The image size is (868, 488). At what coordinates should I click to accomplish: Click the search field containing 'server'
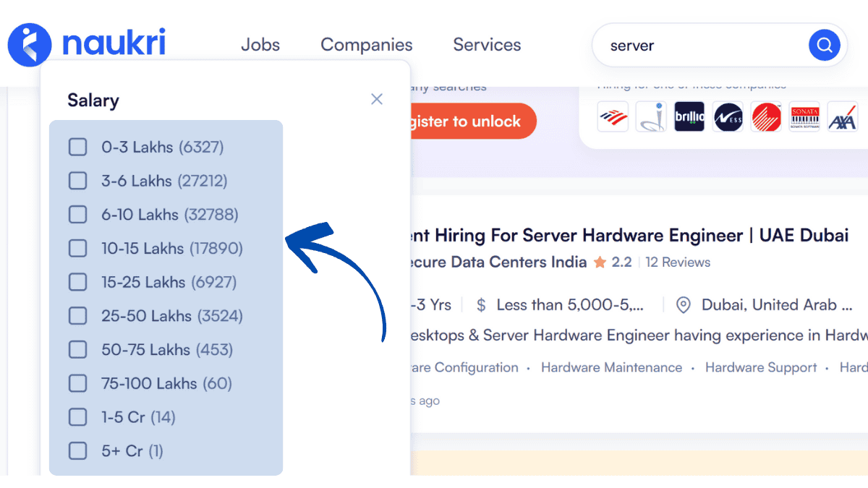click(x=694, y=46)
